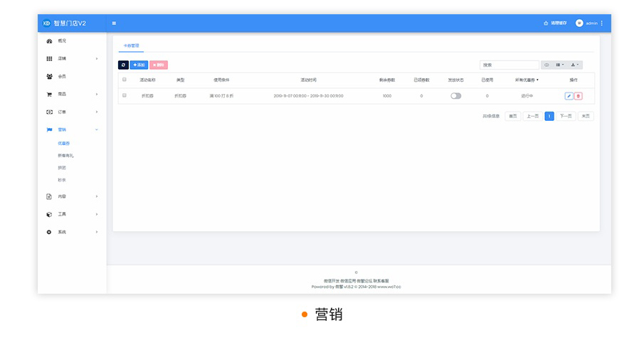
Task: Click the dashboard overview gauge icon
Action: [x=49, y=41]
